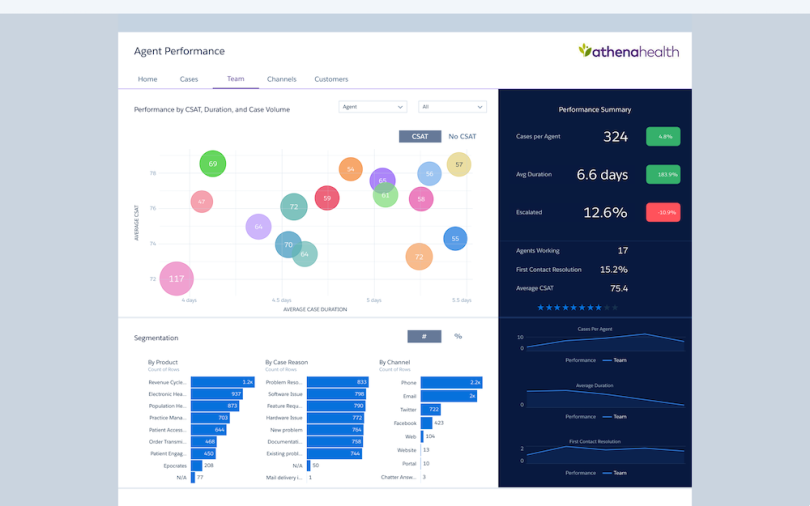Select the green 69 bubble

click(213, 164)
